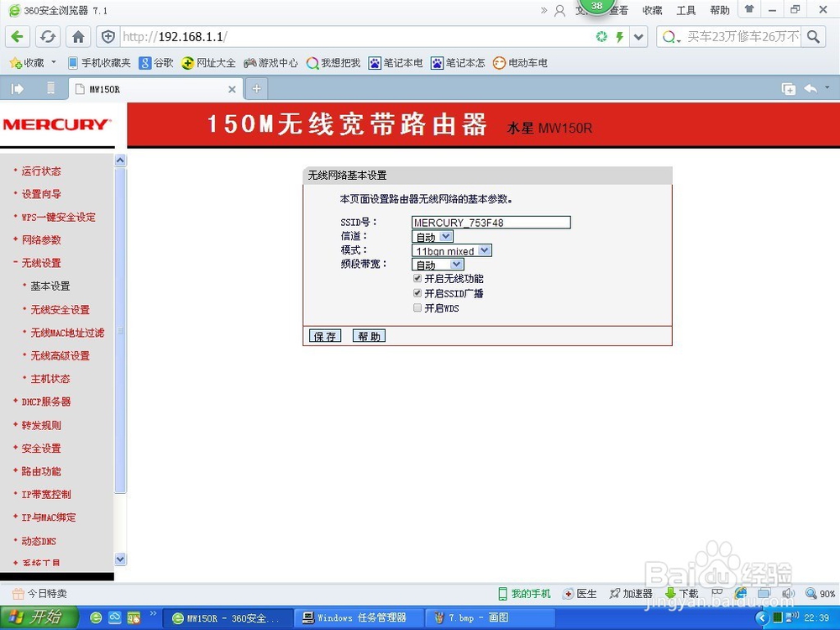
Task: Click the sidebar toggle icon left of tabs
Action: [x=17, y=89]
